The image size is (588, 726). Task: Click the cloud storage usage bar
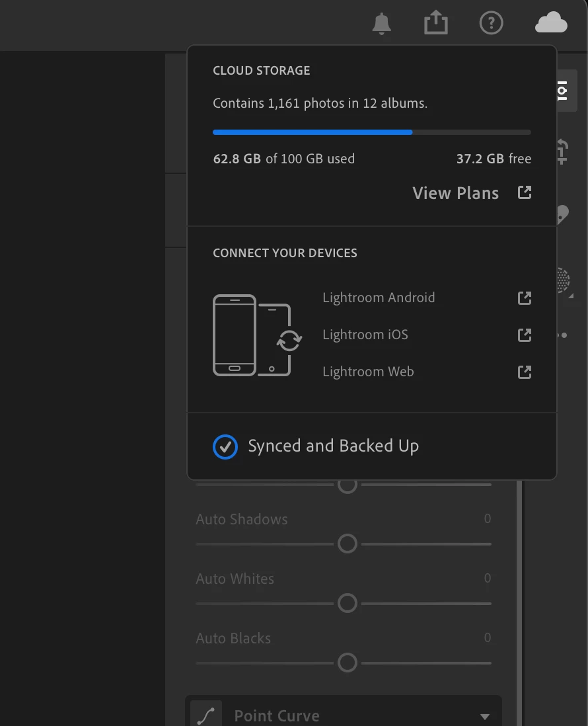pyautogui.click(x=371, y=132)
